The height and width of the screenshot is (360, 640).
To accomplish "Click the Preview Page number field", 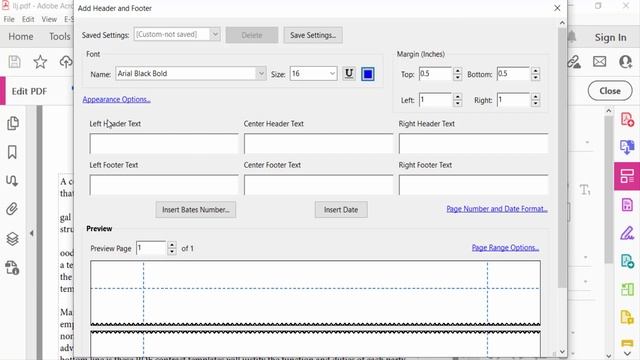I will click(x=151, y=248).
